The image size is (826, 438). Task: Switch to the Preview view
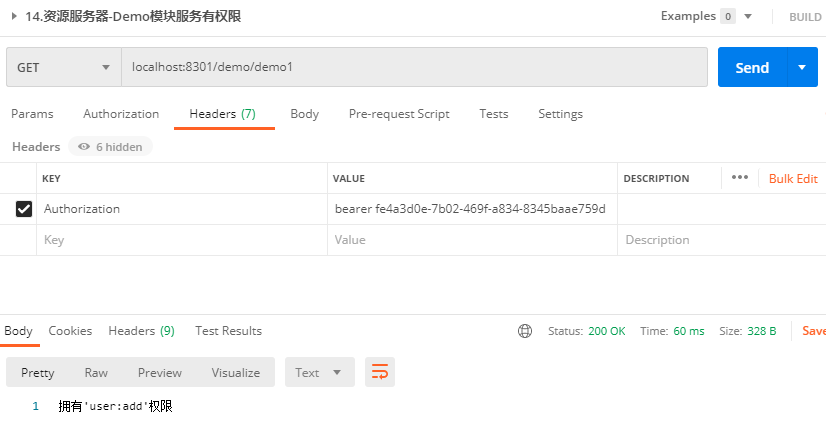point(160,373)
